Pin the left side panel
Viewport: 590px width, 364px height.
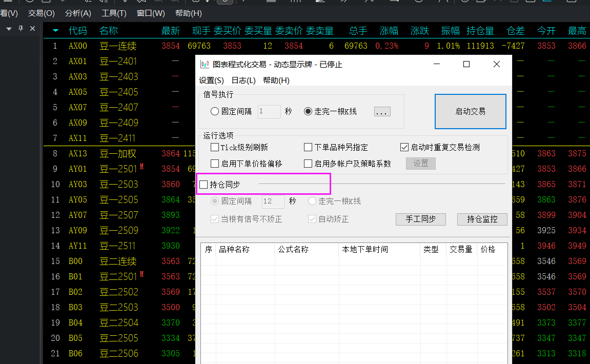pyautogui.click(x=21, y=29)
